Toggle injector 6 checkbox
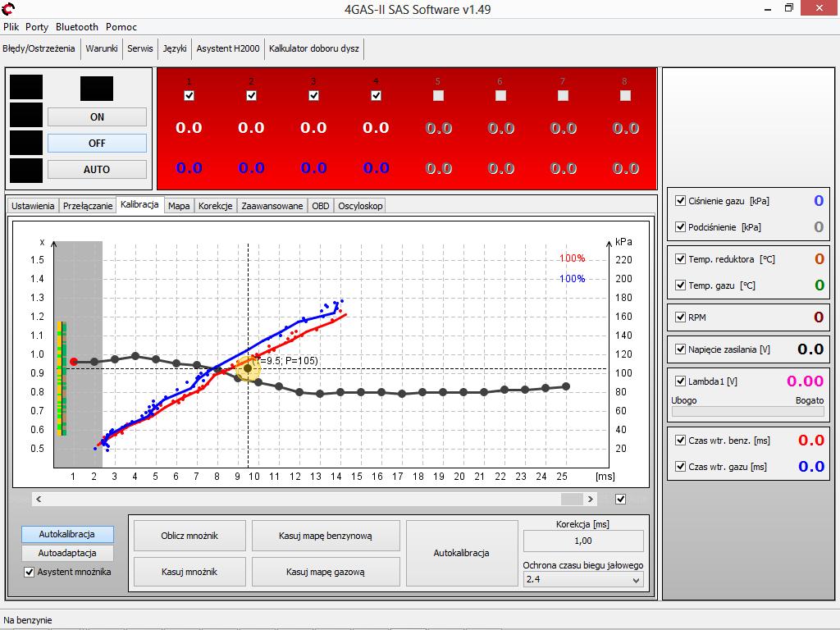This screenshot has width=840, height=630. (501, 95)
